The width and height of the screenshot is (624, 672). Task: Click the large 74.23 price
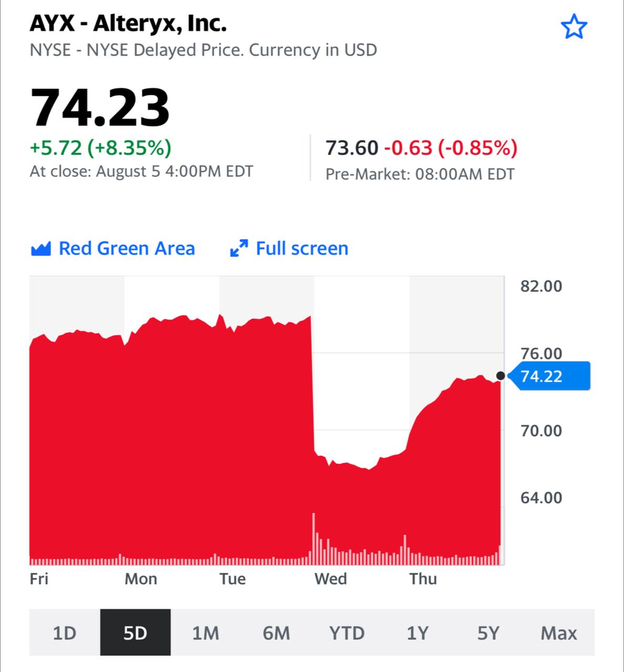(100, 108)
